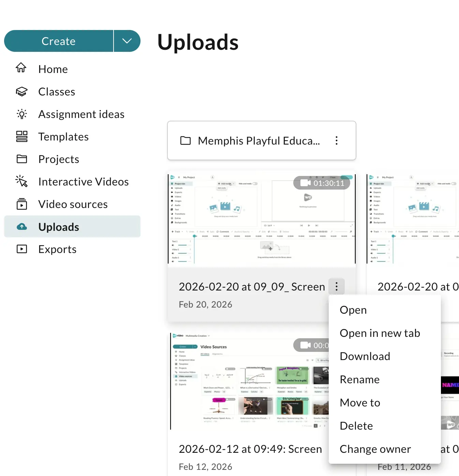The height and width of the screenshot is (476, 459).
Task: Click the Uploads cloud icon
Action: pyautogui.click(x=22, y=226)
